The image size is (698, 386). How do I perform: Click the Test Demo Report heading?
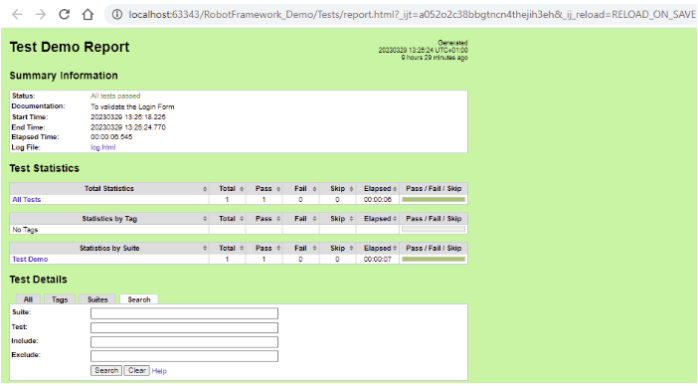pos(69,47)
